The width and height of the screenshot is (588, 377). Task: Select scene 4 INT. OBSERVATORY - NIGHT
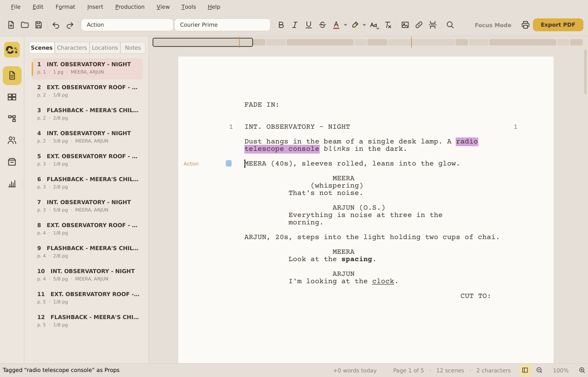click(87, 137)
